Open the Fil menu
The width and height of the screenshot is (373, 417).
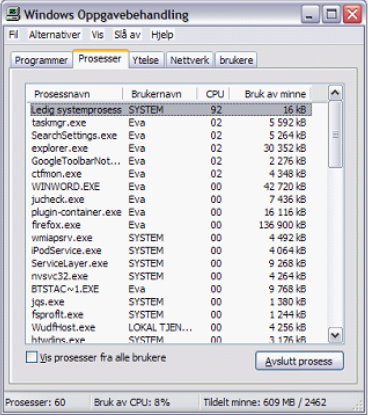[14, 35]
